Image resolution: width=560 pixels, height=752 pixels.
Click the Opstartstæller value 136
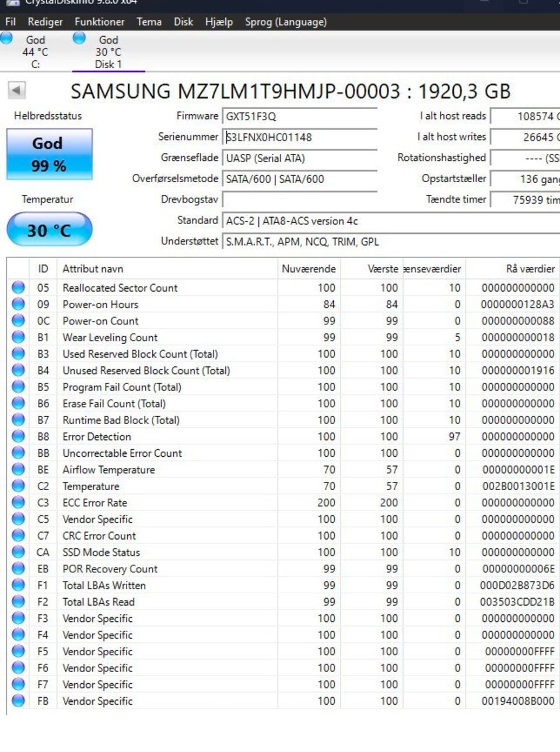click(525, 179)
